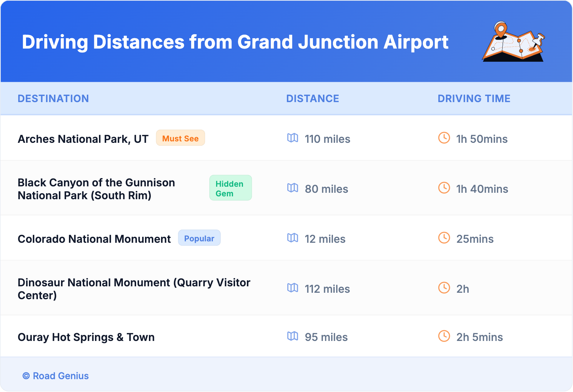Click the map icon beside 112 miles
The width and height of the screenshot is (573, 392).
[x=293, y=288]
